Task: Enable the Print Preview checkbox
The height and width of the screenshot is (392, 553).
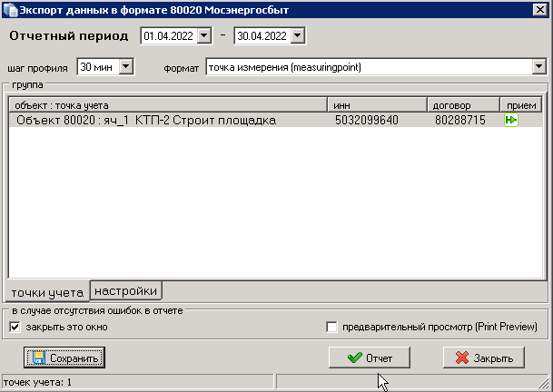Action: (331, 327)
